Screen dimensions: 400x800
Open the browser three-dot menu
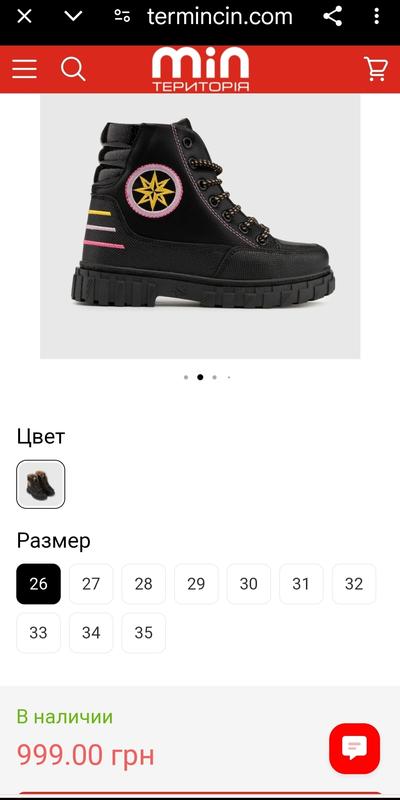click(x=377, y=17)
